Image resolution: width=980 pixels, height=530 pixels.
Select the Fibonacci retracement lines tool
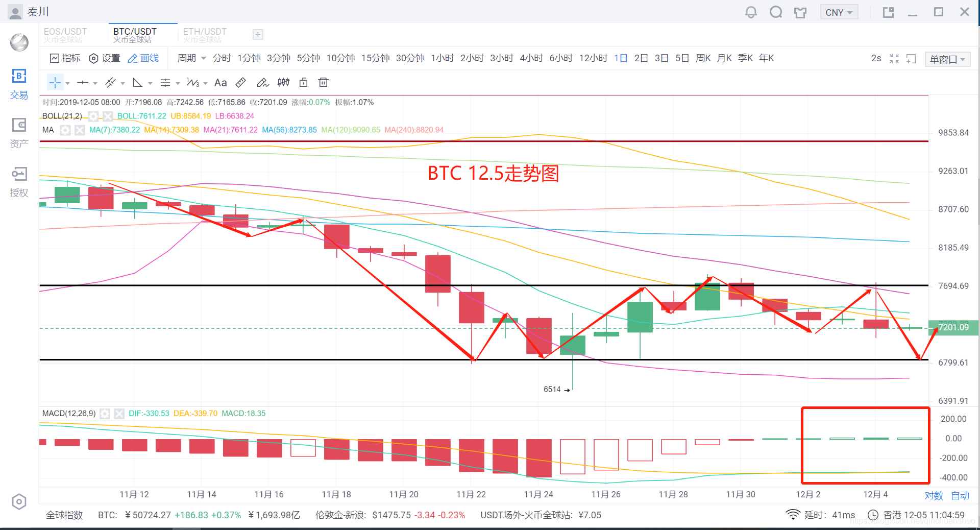165,82
